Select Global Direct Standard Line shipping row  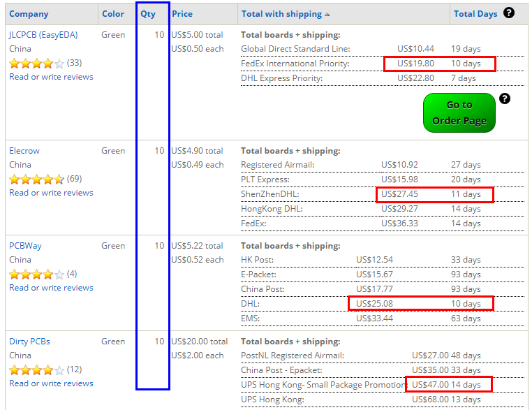coord(383,49)
